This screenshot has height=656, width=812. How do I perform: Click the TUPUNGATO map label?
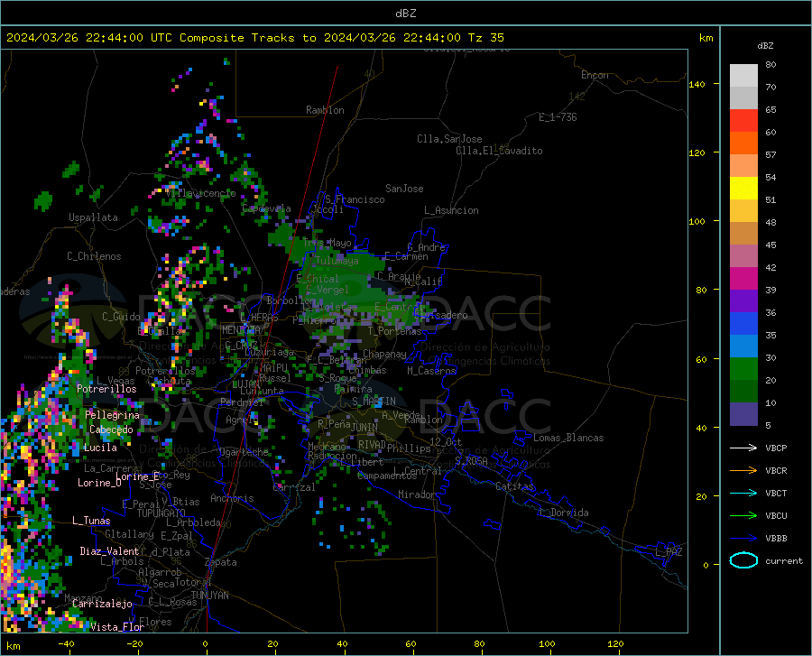tap(161, 513)
